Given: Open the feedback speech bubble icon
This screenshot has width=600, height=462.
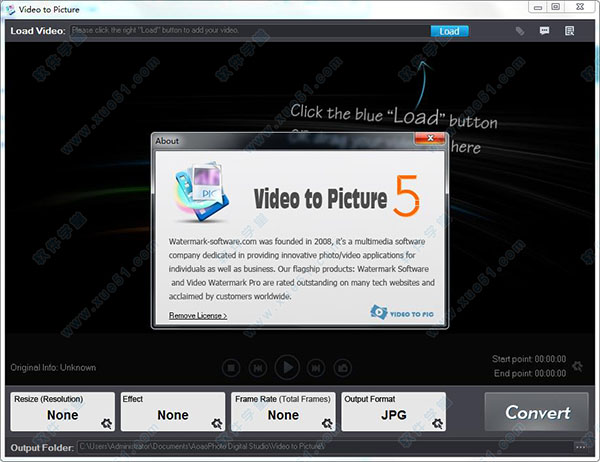Looking at the screenshot, I should click(x=544, y=31).
